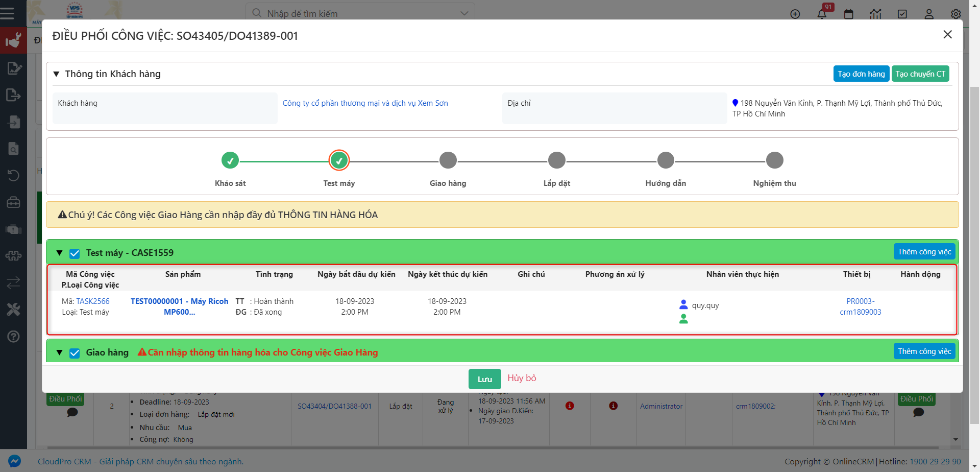The width and height of the screenshot is (980, 472).
Task: Click the comment bubble under left Điều Phối
Action: [72, 412]
